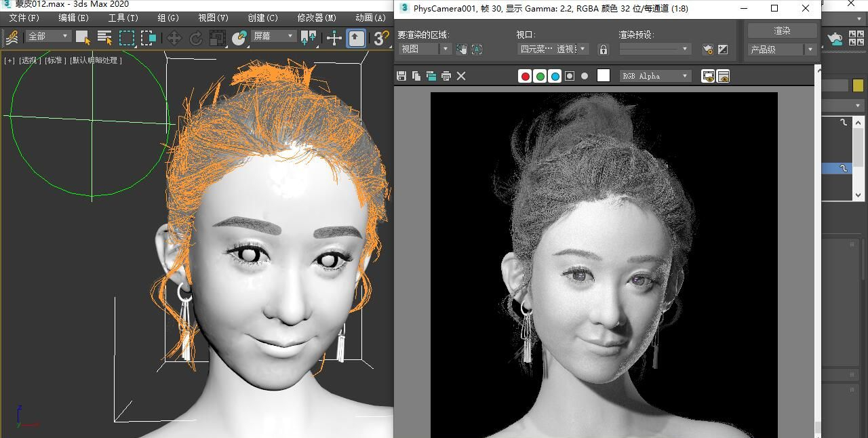Click the Copy Image icon in render window
Screen dimensions: 868x438
click(416, 76)
